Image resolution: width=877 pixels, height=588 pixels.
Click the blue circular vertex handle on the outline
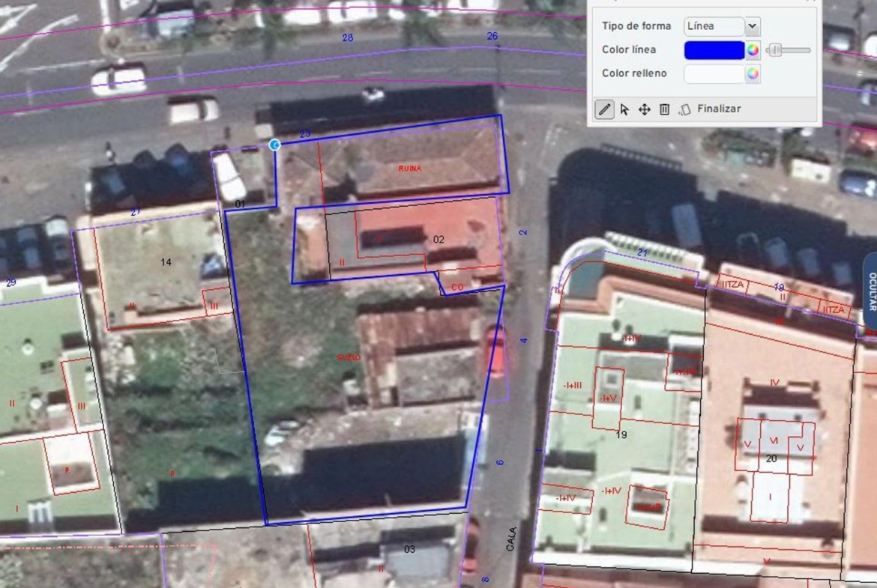(275, 145)
